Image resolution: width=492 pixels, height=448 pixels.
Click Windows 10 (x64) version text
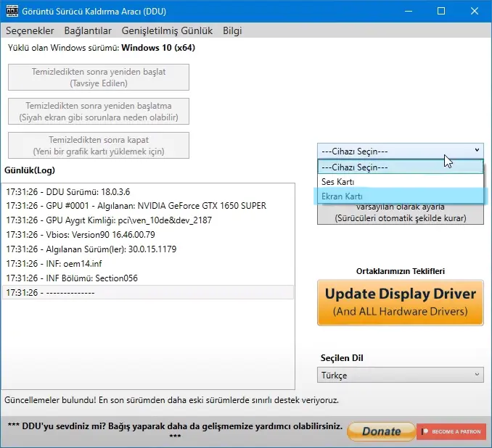[158, 48]
